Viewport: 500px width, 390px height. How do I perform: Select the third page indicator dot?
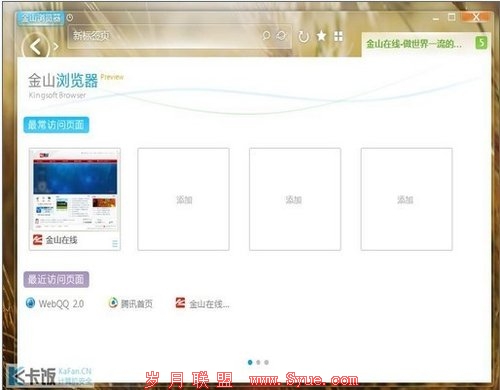coord(266,362)
